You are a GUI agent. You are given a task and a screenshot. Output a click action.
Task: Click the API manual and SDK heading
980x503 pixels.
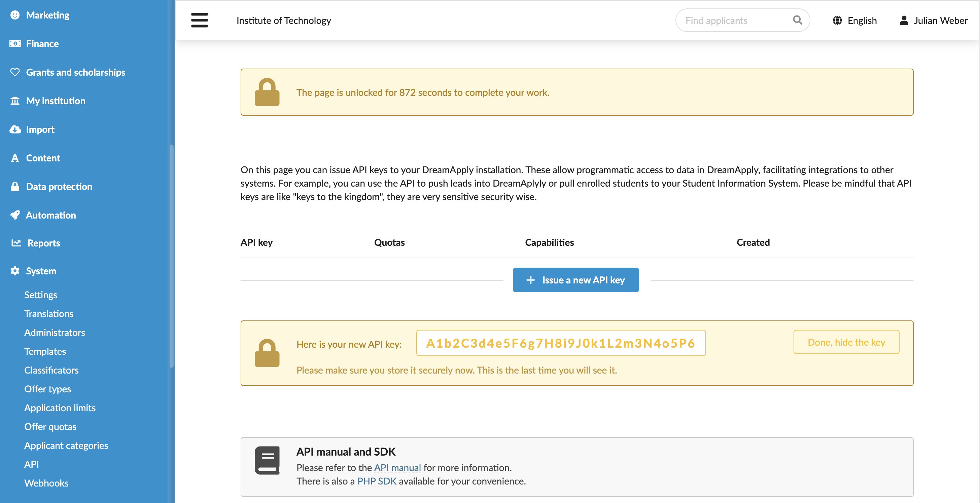(x=346, y=451)
